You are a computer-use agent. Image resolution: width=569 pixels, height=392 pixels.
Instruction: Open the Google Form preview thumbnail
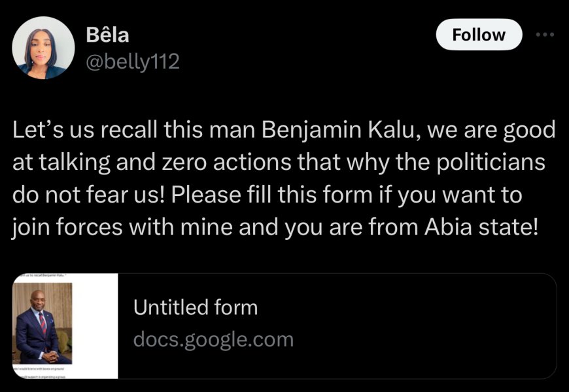tap(65, 326)
